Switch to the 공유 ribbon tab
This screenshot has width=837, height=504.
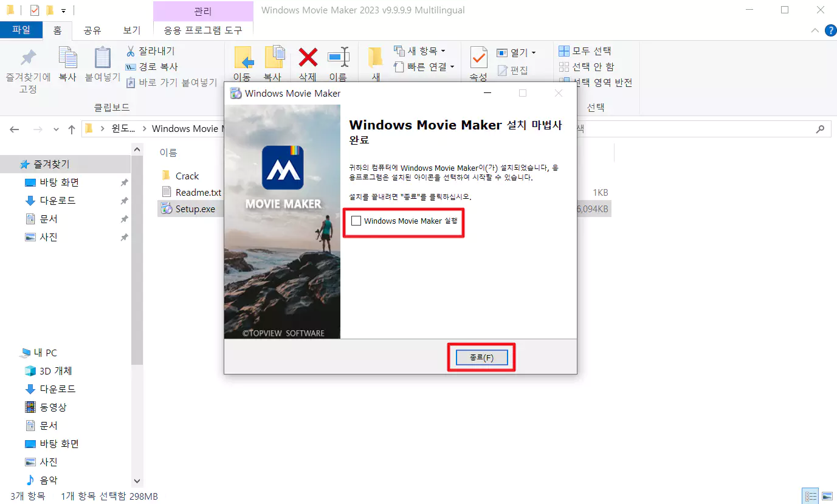[x=92, y=30]
